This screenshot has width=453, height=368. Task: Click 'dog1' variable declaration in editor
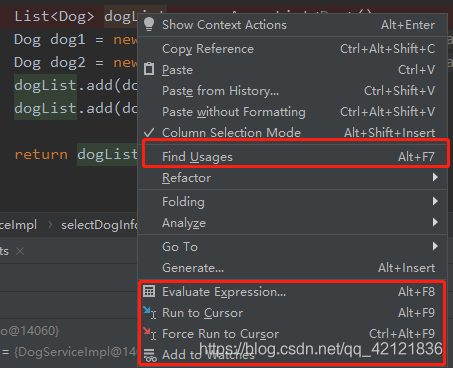coord(68,40)
